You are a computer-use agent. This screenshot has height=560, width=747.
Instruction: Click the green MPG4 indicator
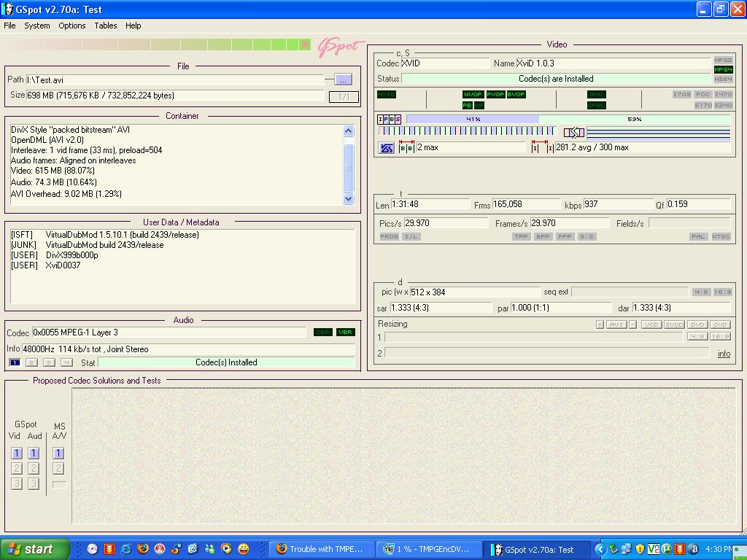[x=723, y=69]
